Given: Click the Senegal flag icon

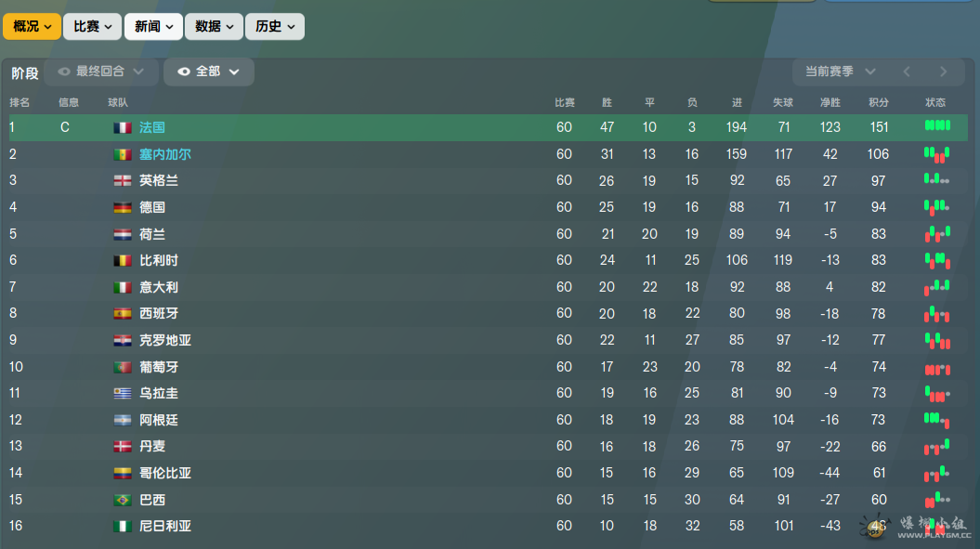Looking at the screenshot, I should (x=123, y=154).
